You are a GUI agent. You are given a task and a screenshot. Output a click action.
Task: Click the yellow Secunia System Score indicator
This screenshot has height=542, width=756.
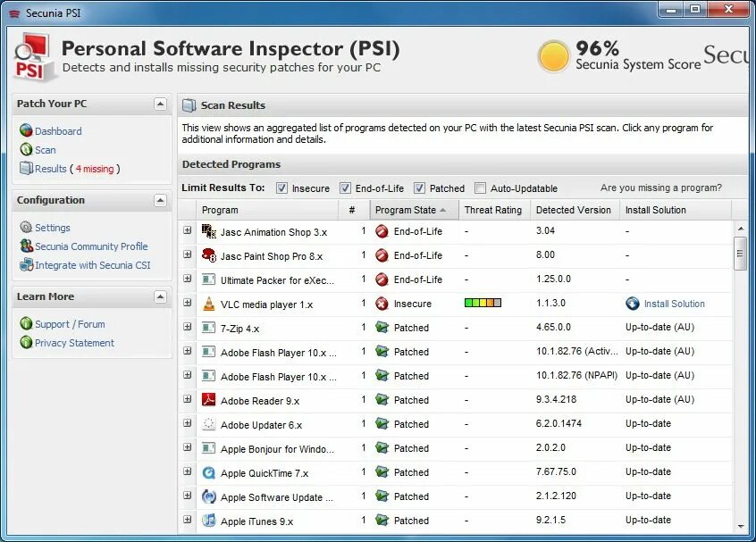[553, 56]
